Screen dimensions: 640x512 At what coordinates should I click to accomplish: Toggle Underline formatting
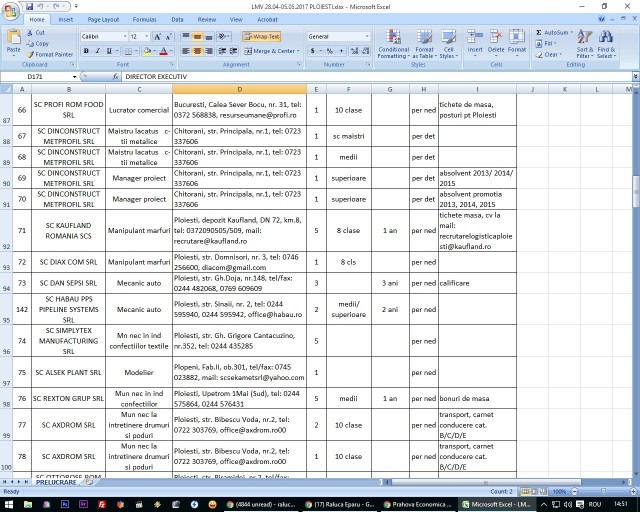coord(109,51)
